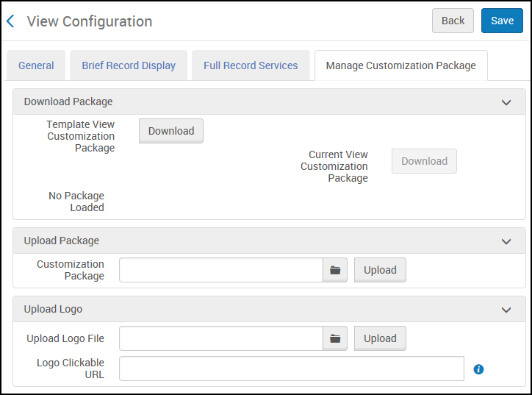
Task: Collapse the Download Package section
Action: [506, 102]
